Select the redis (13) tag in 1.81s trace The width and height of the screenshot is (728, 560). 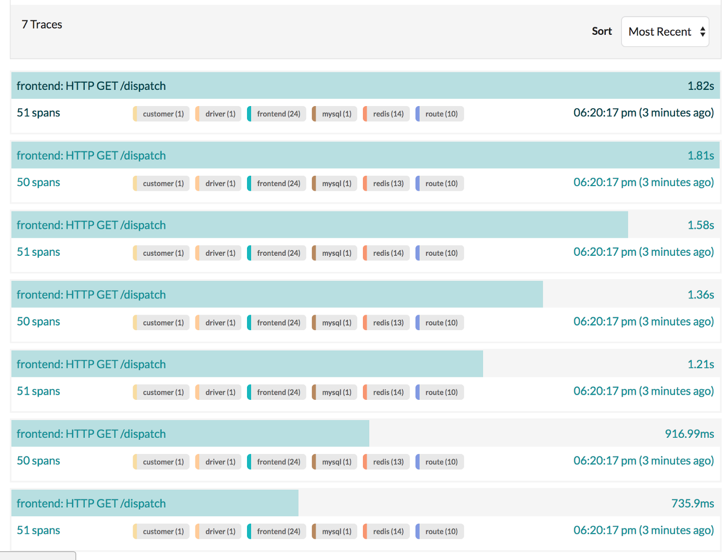coord(386,184)
